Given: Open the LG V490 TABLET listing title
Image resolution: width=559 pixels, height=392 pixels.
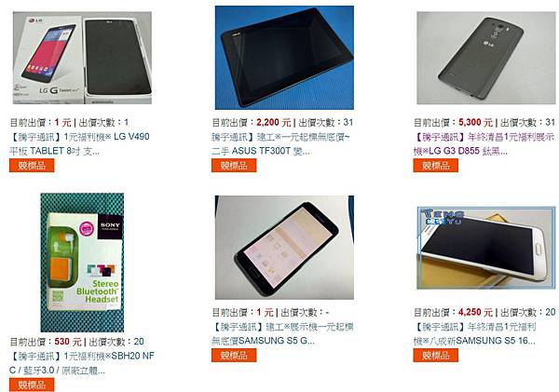Looking at the screenshot, I should tap(79, 143).
